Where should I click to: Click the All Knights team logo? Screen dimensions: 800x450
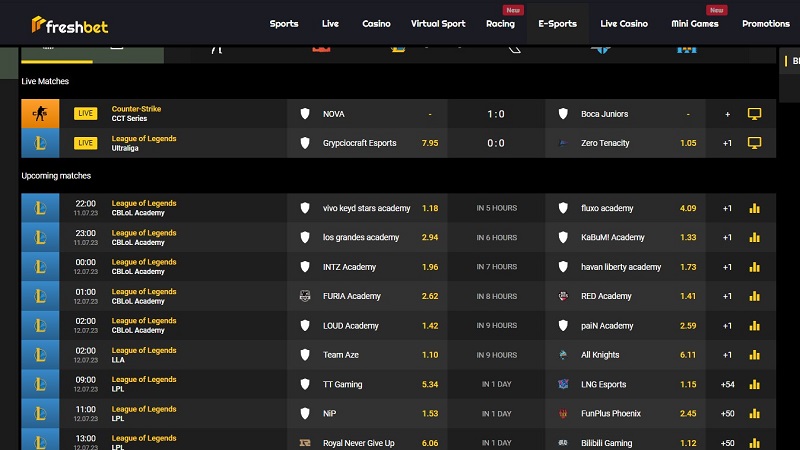click(563, 355)
